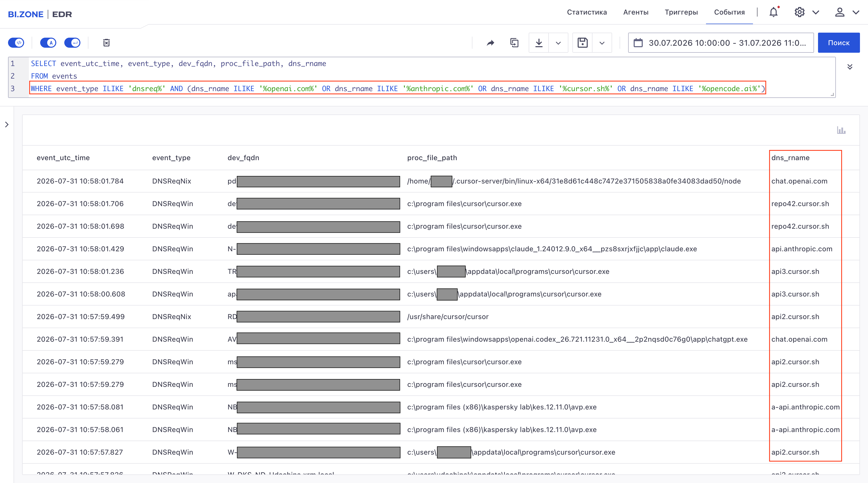Click the timestamp 2026-07-31 10:58:01.429
Image resolution: width=868 pixels, height=483 pixels.
pyautogui.click(x=80, y=249)
